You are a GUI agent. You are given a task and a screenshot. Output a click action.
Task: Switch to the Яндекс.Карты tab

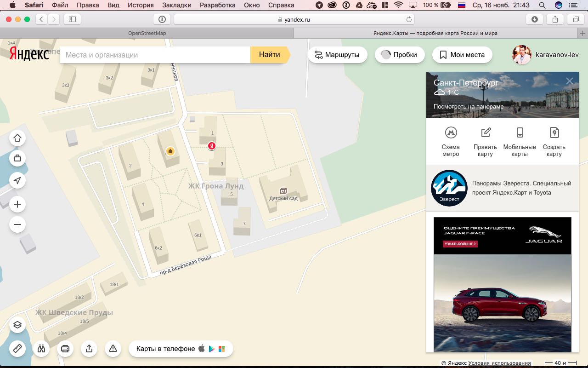coord(435,33)
